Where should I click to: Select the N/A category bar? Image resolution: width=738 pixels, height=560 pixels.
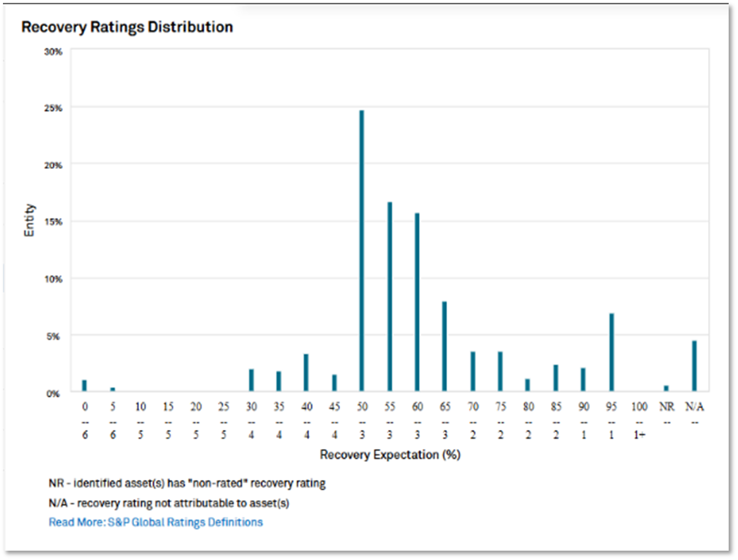pyautogui.click(x=694, y=366)
